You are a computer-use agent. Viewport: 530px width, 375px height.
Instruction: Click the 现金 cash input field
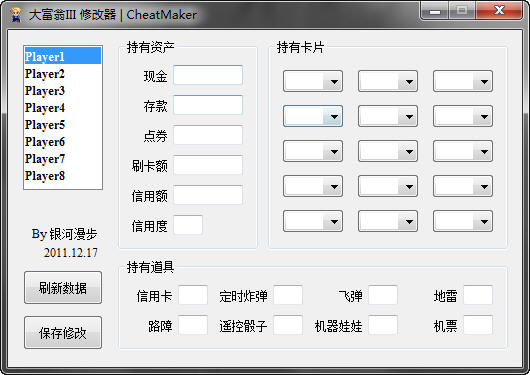pos(208,75)
